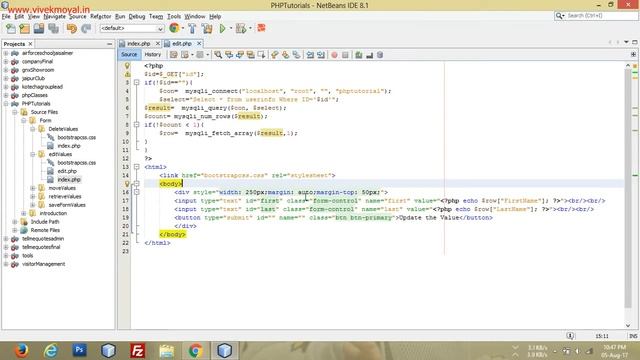Click the Shift Line Right icon
The image size is (640, 360).
tap(321, 55)
